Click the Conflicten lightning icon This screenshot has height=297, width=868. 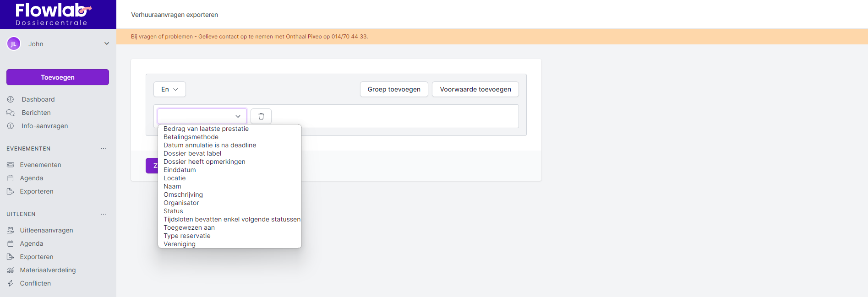click(11, 283)
